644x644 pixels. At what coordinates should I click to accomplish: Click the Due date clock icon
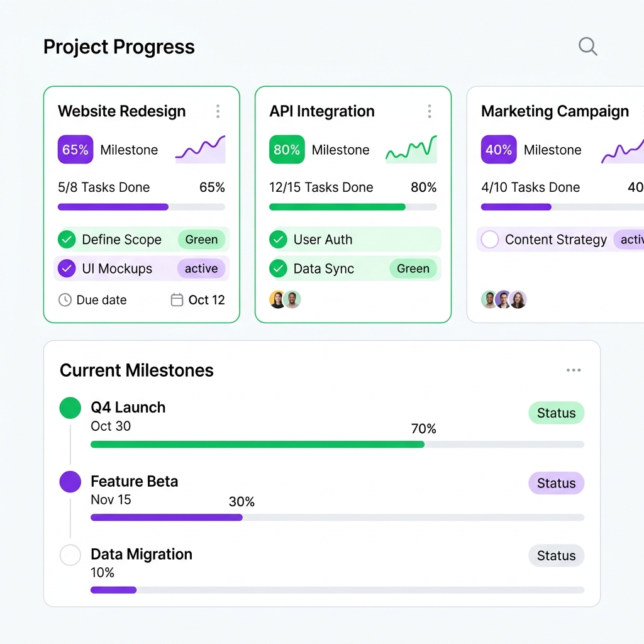point(65,300)
